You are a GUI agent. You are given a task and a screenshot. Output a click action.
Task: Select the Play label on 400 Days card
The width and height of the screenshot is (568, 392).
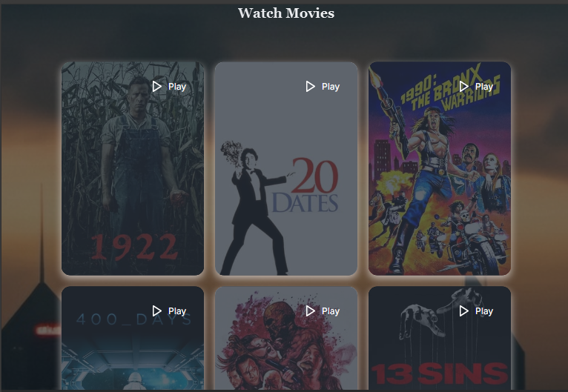point(177,311)
